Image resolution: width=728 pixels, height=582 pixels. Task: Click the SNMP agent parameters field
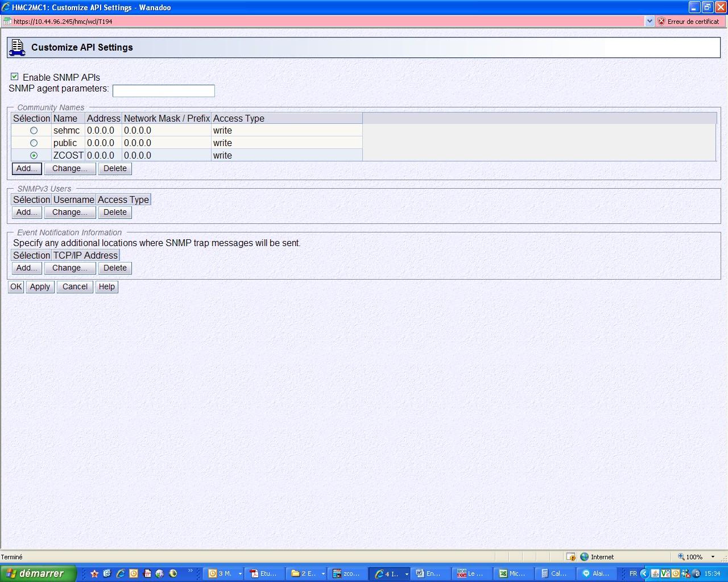click(x=164, y=91)
